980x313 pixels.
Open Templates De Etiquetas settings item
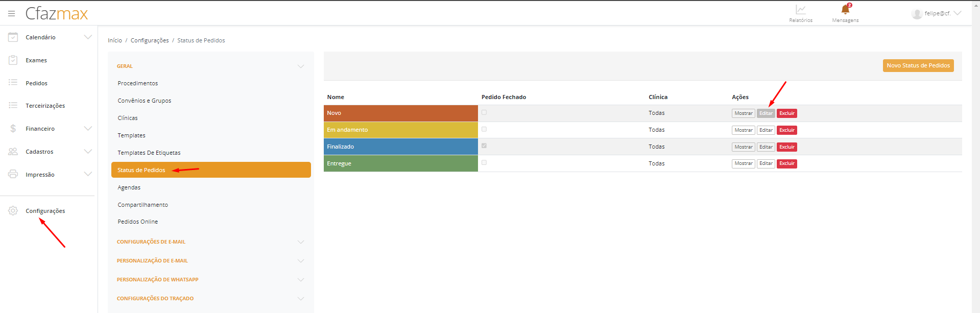click(149, 153)
